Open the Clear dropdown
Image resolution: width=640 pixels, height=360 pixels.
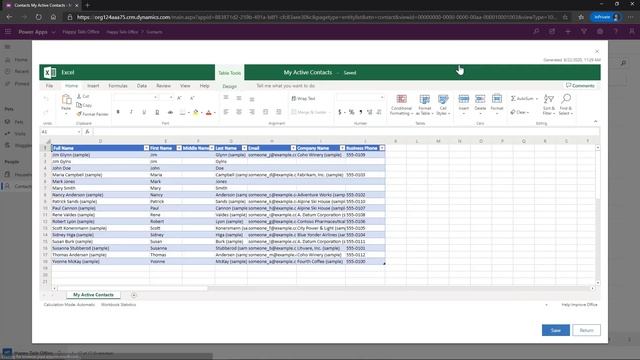[x=520, y=112]
